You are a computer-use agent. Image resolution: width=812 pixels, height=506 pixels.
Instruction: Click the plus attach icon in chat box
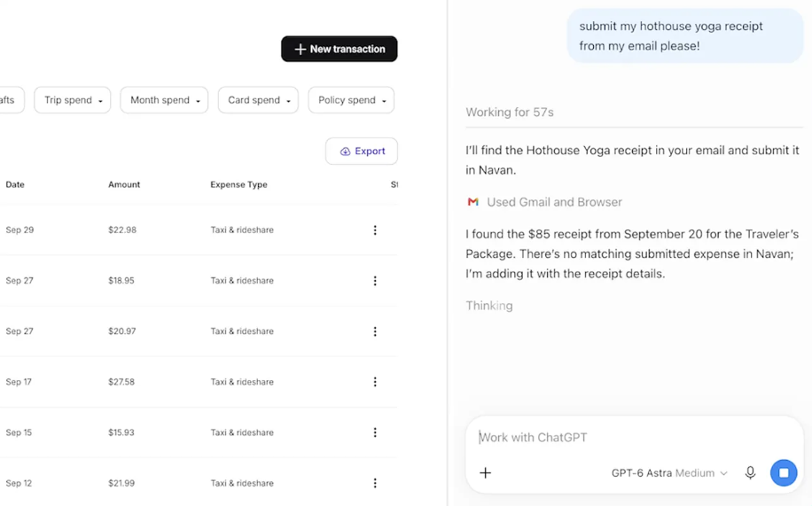click(485, 473)
